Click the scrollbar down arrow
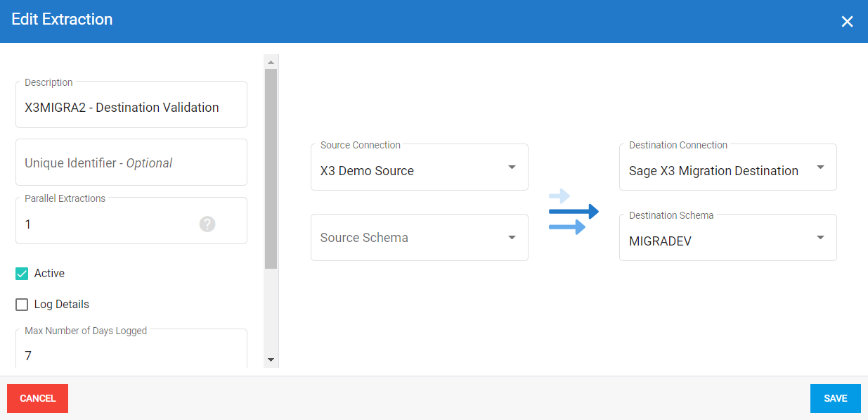Viewport: 868px width, 420px height. click(271, 359)
